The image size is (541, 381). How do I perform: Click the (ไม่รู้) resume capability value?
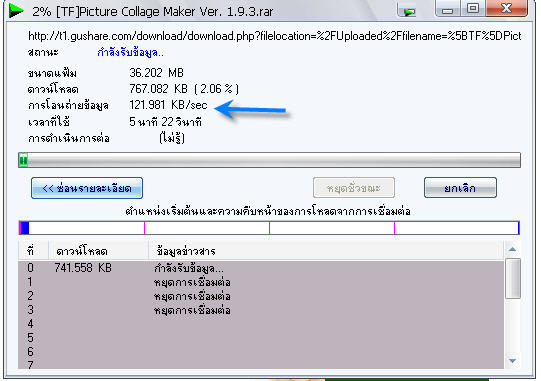coord(172,138)
